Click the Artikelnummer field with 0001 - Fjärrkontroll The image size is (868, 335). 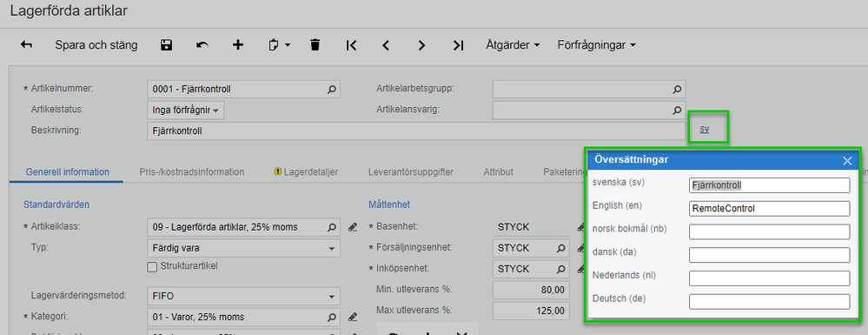coord(243,89)
